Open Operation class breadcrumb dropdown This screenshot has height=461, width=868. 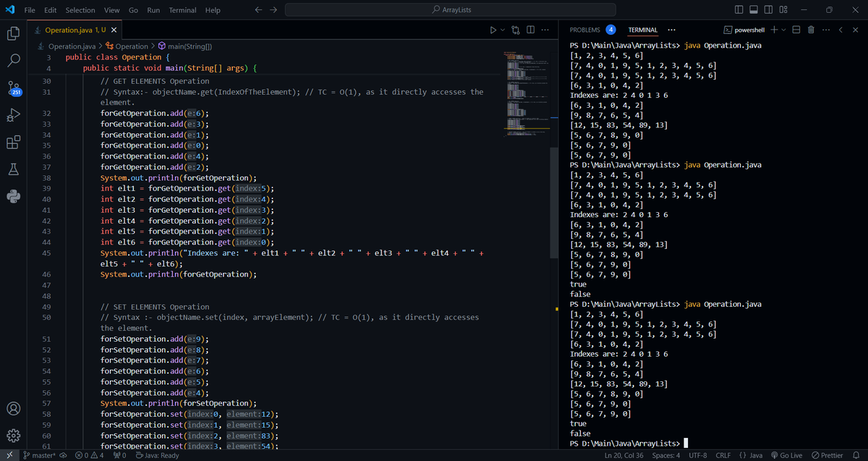tap(127, 46)
